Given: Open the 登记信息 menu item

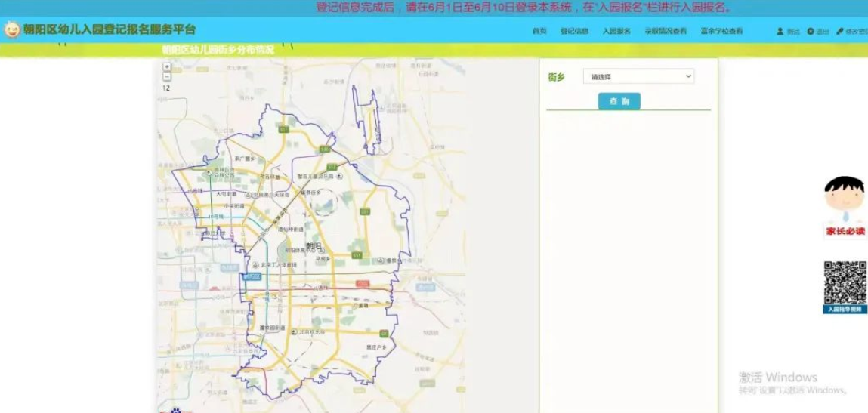Looking at the screenshot, I should tap(574, 32).
